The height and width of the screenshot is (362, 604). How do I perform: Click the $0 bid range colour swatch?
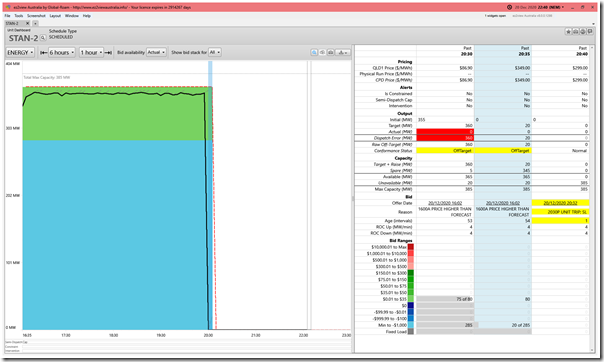click(411, 305)
